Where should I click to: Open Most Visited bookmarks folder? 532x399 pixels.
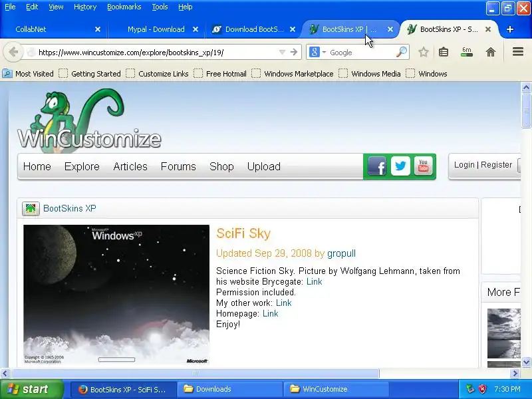coord(28,74)
